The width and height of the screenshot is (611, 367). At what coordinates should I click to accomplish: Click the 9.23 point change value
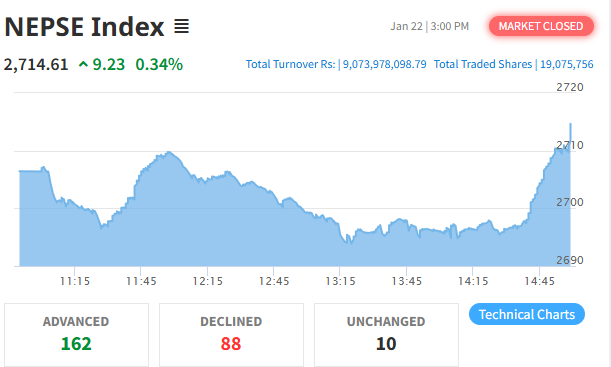(x=109, y=65)
